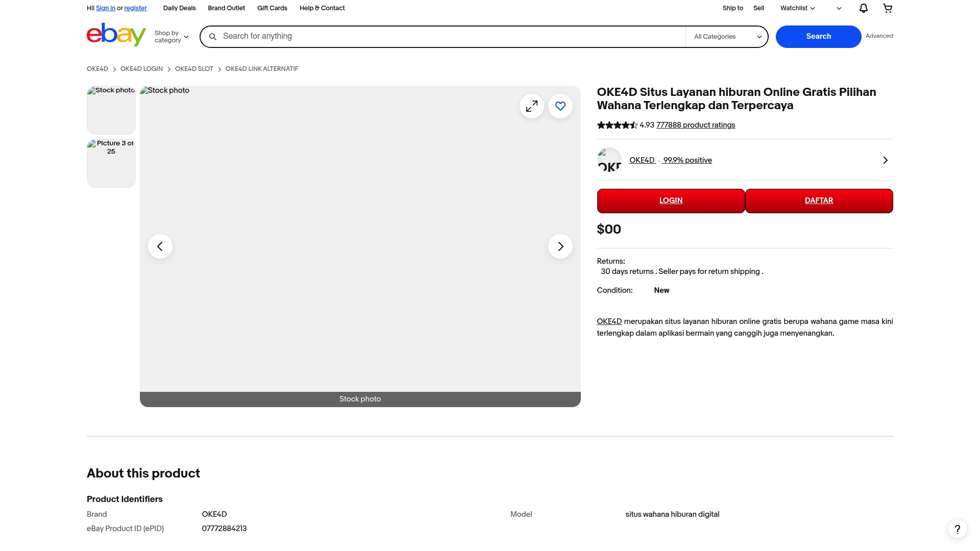980x551 pixels.
Task: Click the red LOGIN button
Action: click(671, 201)
